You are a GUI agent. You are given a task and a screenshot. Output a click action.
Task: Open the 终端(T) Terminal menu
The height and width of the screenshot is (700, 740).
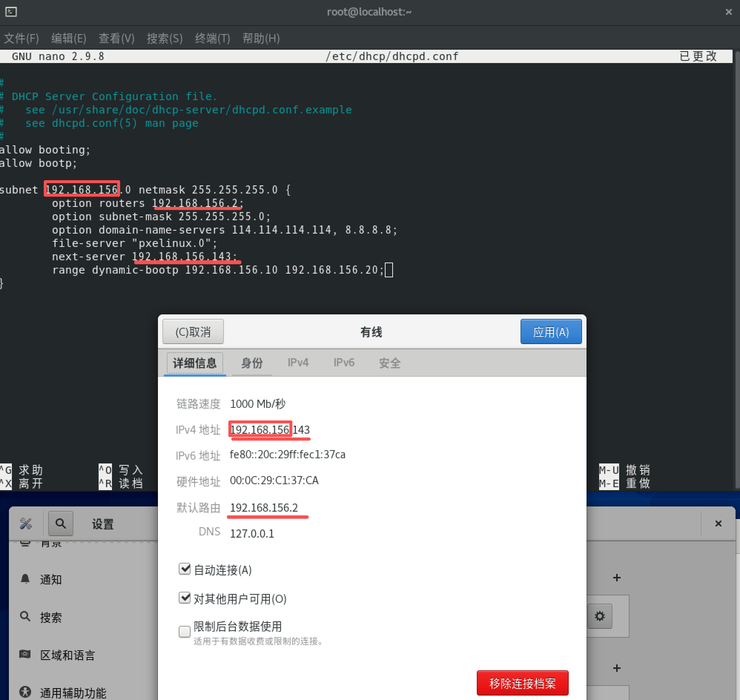[x=212, y=38]
